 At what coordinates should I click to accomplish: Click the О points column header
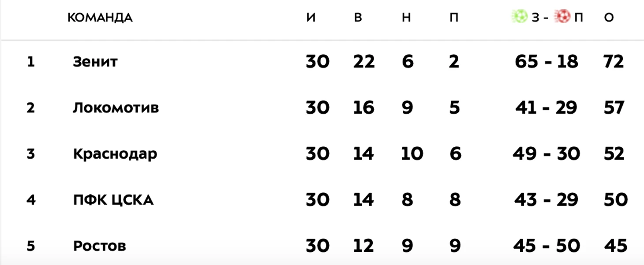(x=609, y=18)
